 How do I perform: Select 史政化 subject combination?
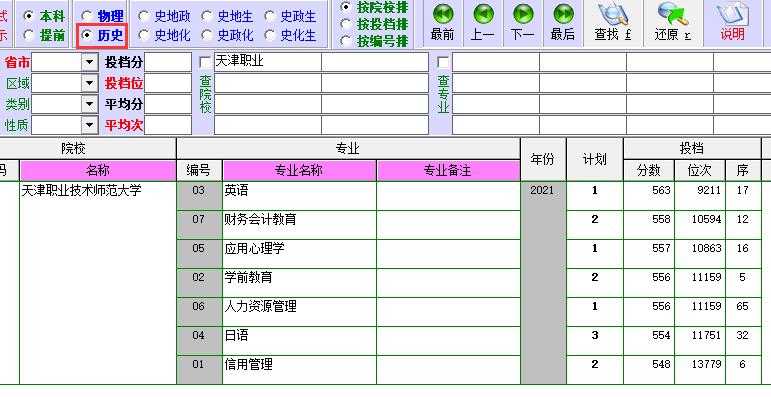(207, 35)
